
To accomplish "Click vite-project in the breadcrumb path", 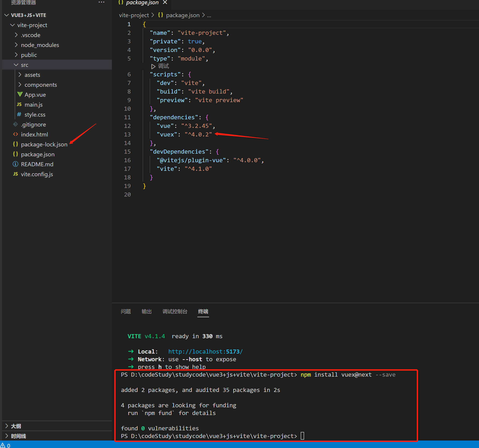I will 134,15.
